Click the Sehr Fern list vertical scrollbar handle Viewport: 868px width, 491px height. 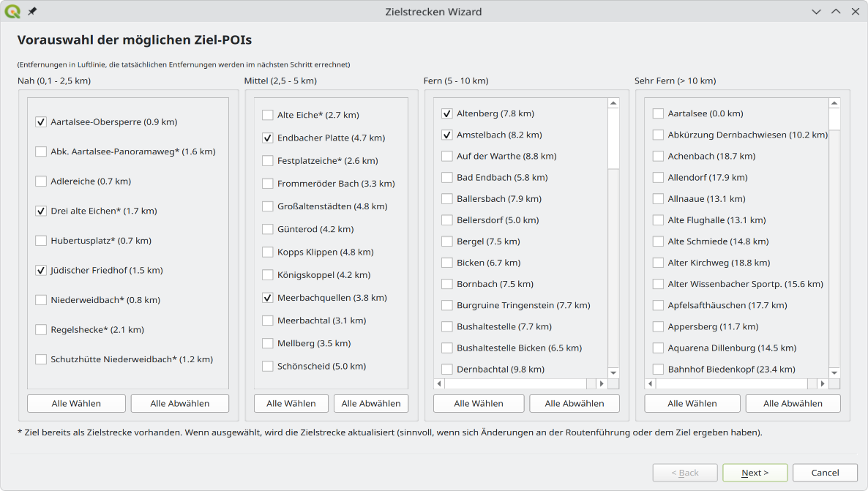[834, 119]
